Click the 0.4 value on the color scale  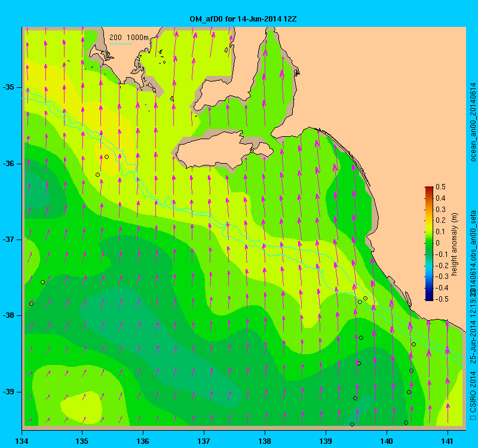tap(441, 198)
